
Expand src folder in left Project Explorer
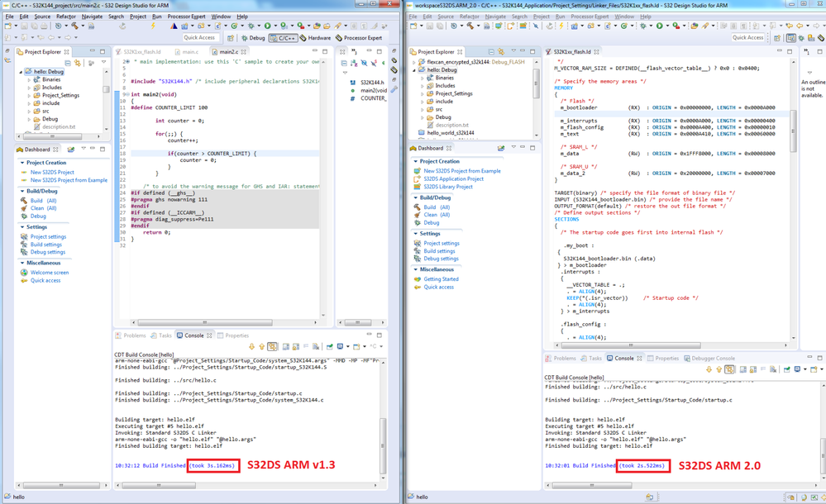click(29, 111)
